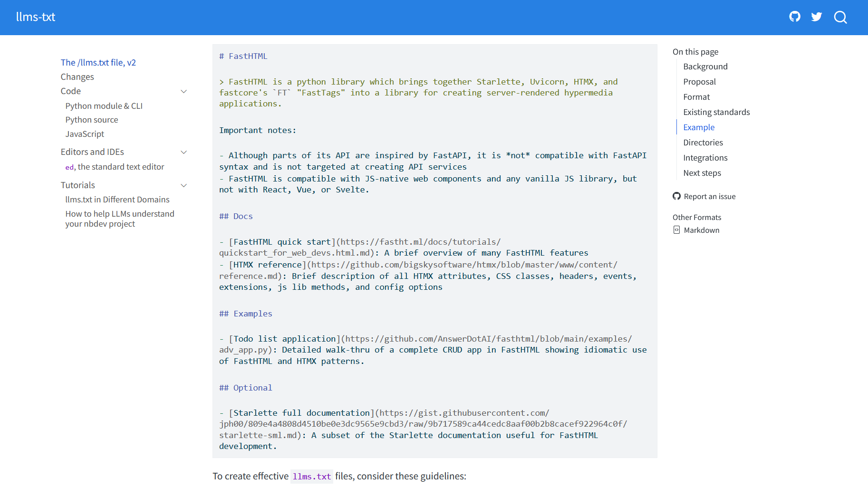Open the GitHub repository icon in header
Screen dimensions: 868x487
[794, 17]
